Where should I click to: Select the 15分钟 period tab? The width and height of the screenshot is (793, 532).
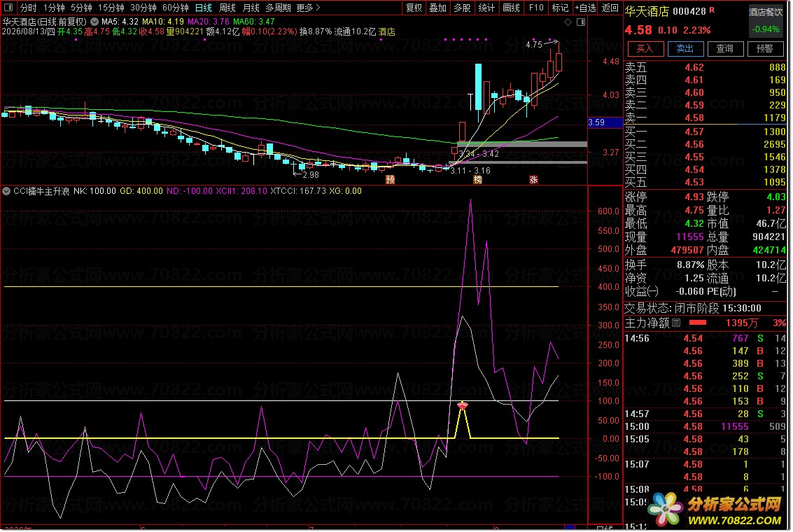click(111, 8)
